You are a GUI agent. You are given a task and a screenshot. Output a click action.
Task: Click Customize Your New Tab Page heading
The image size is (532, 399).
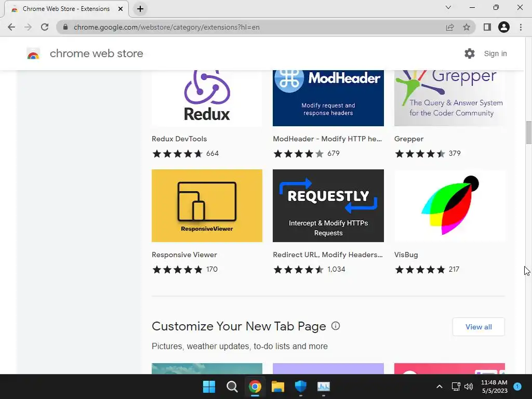(x=239, y=326)
